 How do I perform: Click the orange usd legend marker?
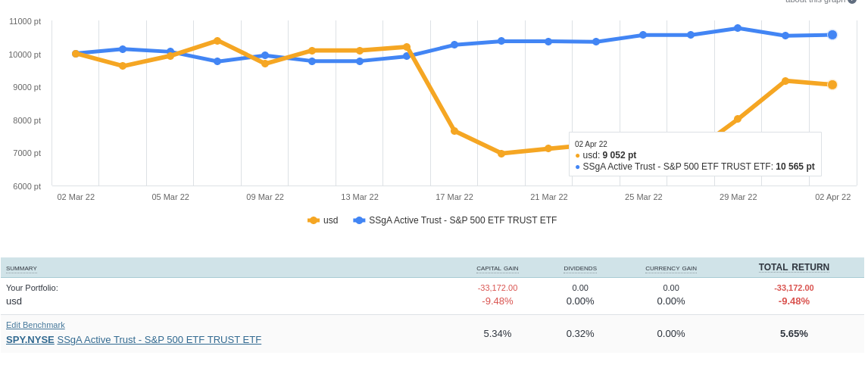coord(314,220)
